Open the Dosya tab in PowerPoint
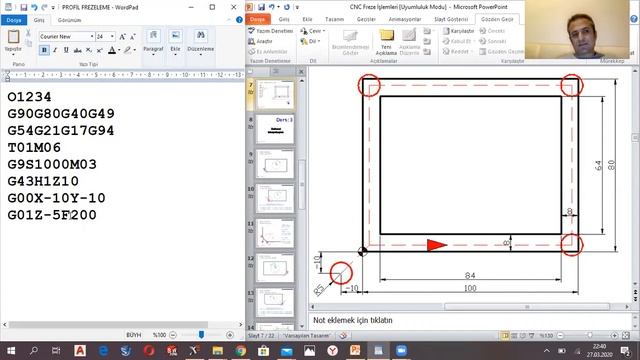The width and height of the screenshot is (640, 360). pos(258,19)
